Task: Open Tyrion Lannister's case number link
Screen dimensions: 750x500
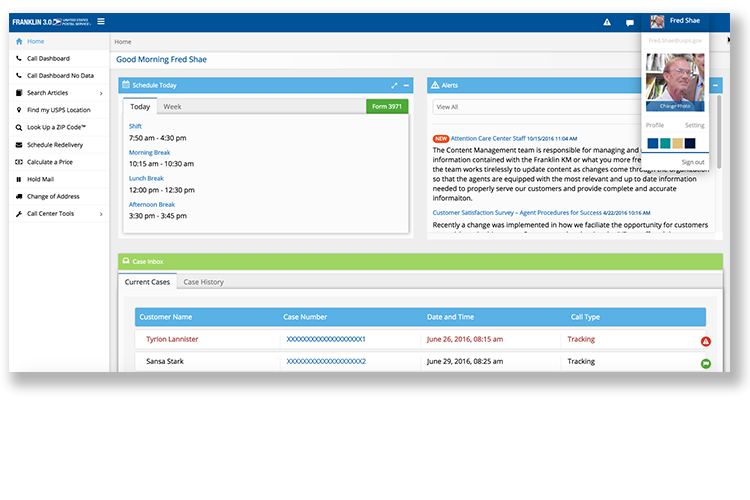Action: [x=326, y=339]
